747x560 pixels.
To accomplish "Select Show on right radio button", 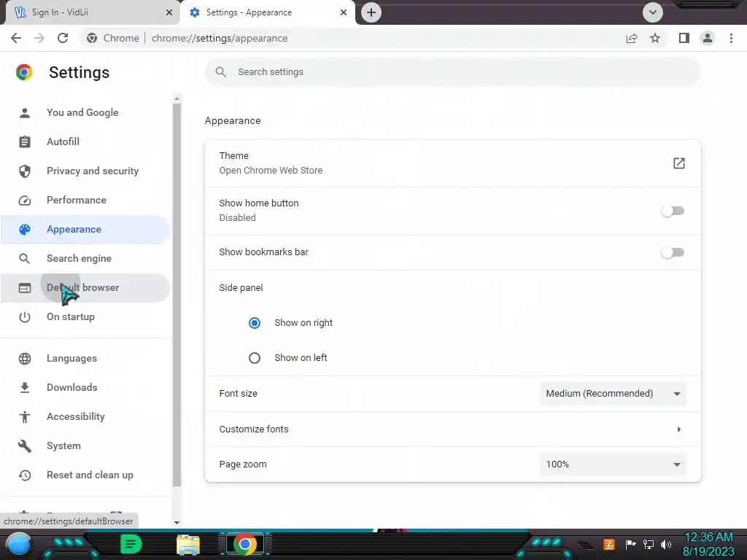I will click(x=255, y=323).
